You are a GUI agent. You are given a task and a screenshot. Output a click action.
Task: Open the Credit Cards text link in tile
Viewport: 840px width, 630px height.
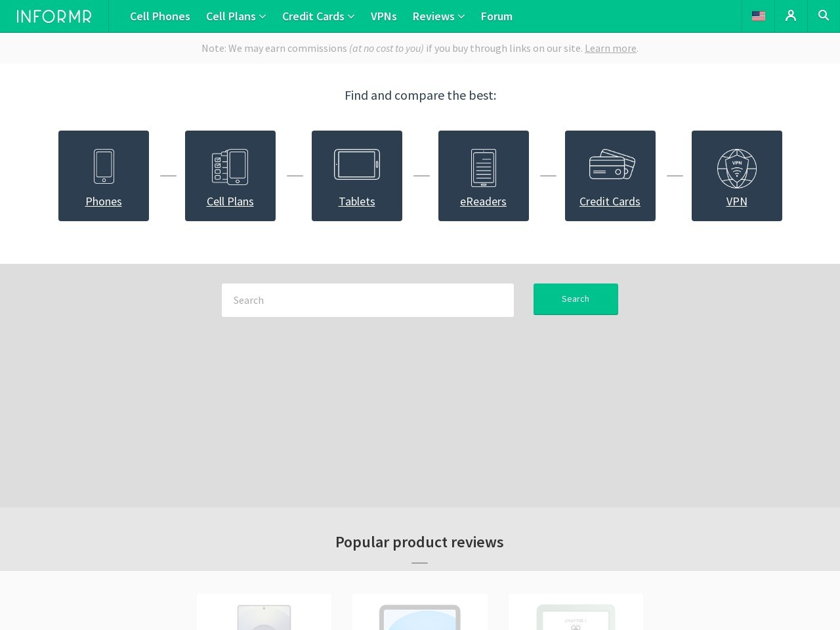(610, 201)
